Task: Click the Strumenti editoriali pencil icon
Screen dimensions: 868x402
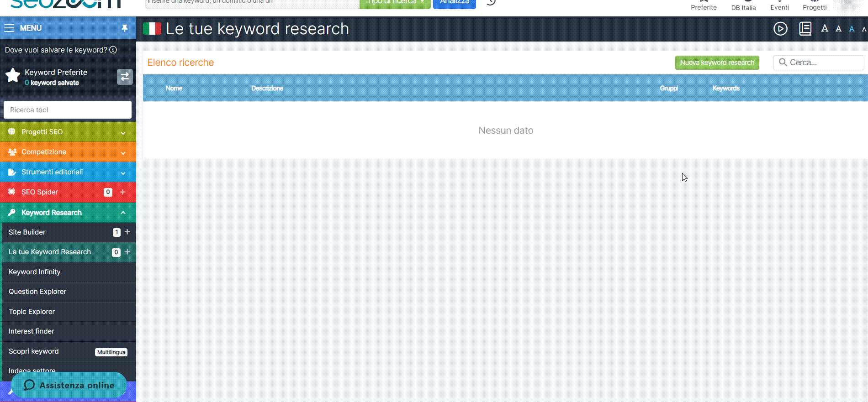Action: tap(12, 172)
